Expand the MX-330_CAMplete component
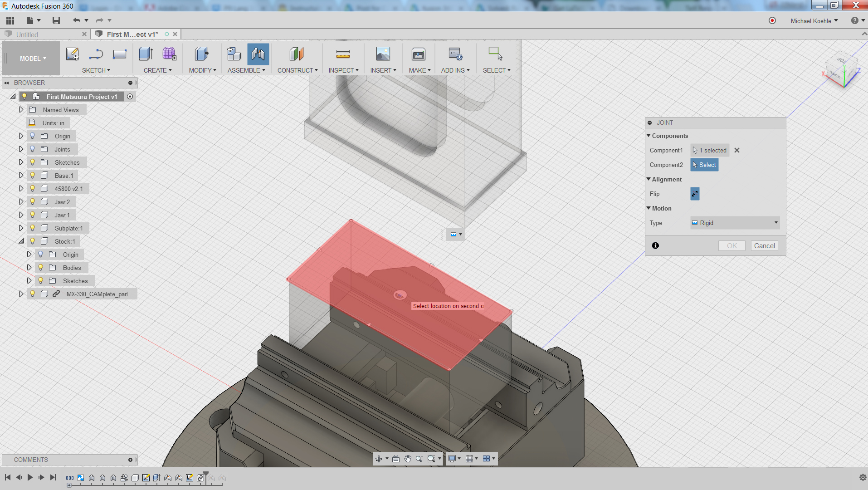The height and width of the screenshot is (490, 868). coord(21,294)
